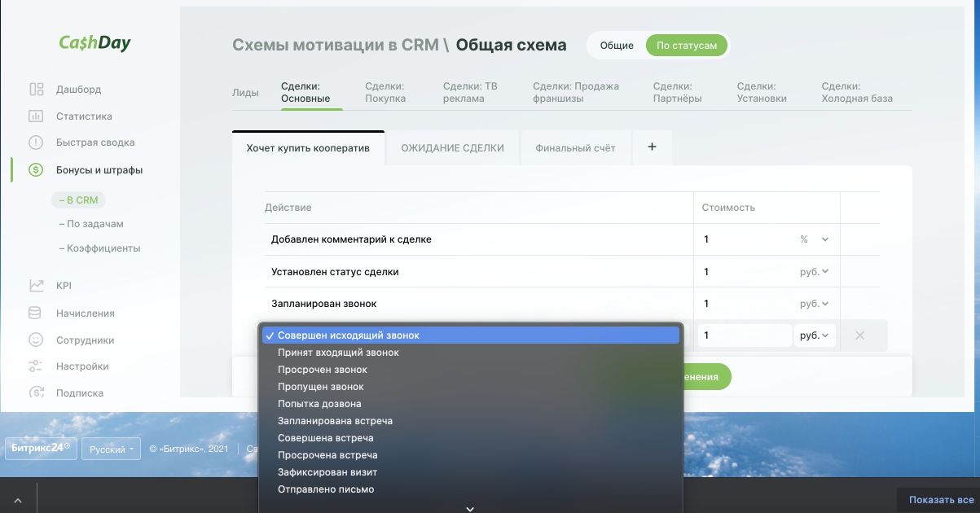Click "Показать все" in the bottom bar

(x=941, y=500)
